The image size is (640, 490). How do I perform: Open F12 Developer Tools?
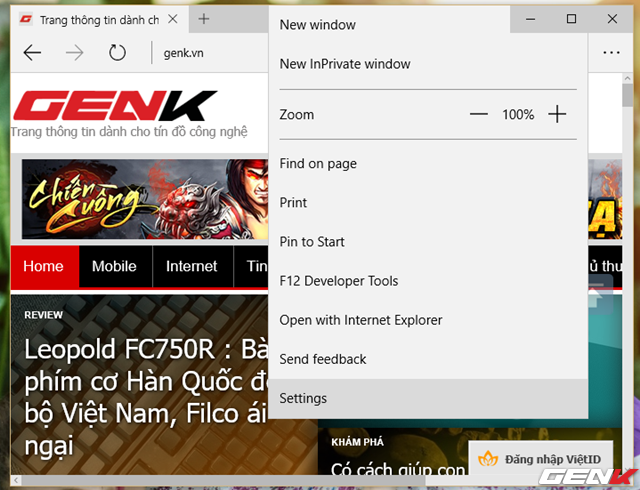tap(428, 281)
